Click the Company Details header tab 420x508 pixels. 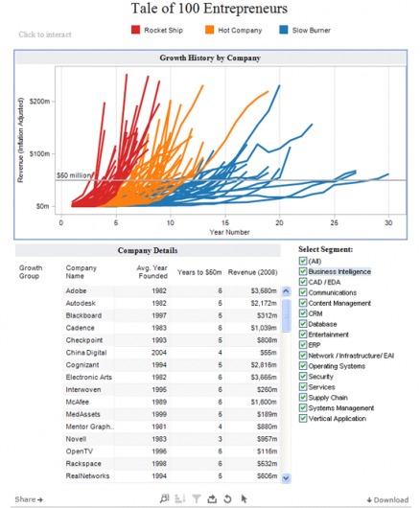pyautogui.click(x=148, y=250)
